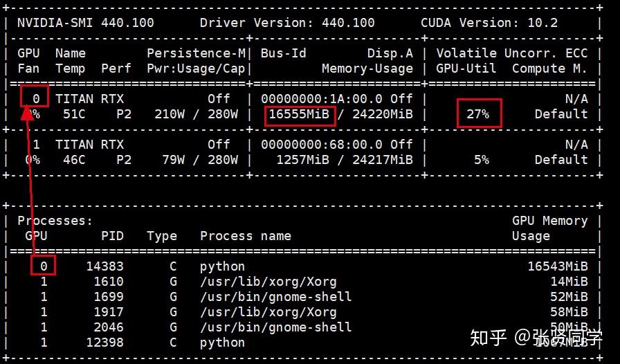
Task: Click "Default" compute mode in the 27% row
Action: pos(561,114)
